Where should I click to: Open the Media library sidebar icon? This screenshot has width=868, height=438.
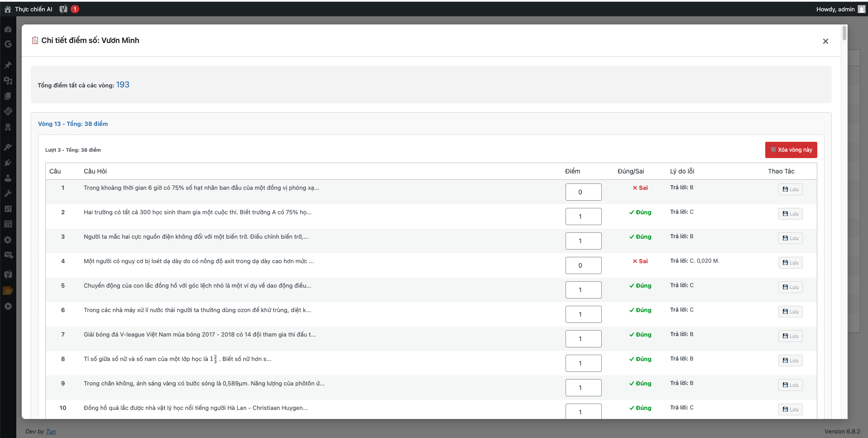[x=8, y=81]
